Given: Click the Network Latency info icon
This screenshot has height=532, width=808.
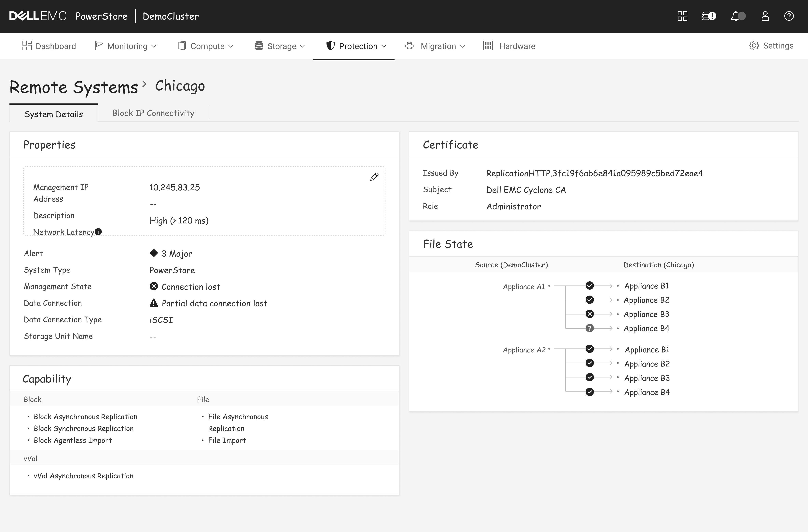Looking at the screenshot, I should coord(98,232).
